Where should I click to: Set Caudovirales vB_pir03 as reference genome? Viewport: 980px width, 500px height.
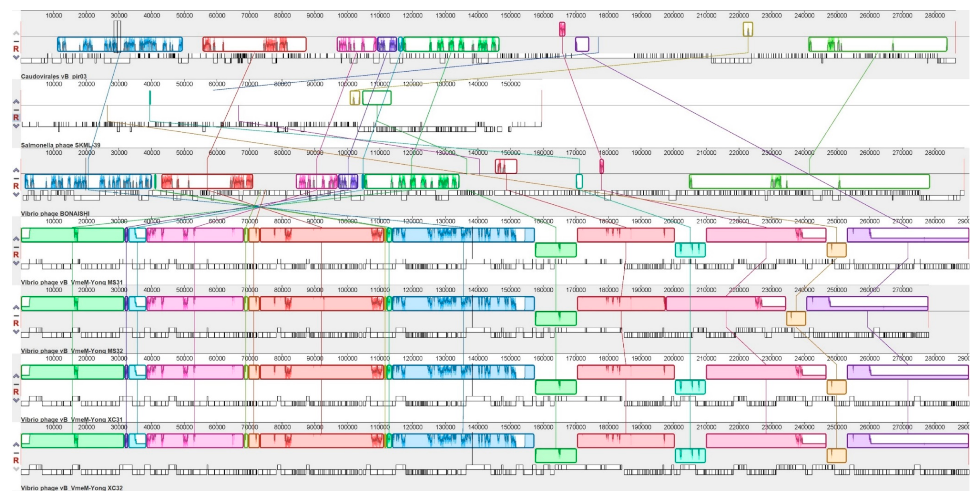[16, 49]
